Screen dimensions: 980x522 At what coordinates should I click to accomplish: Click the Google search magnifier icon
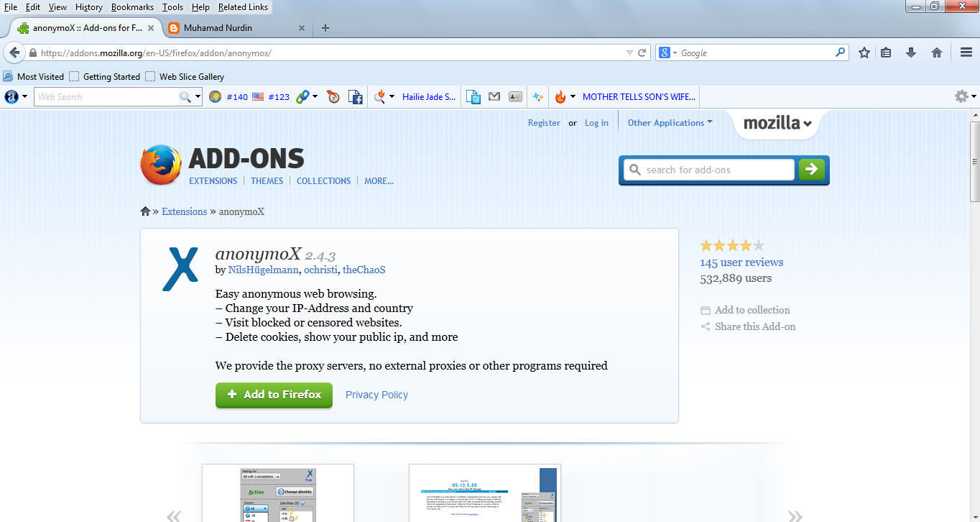(x=840, y=52)
